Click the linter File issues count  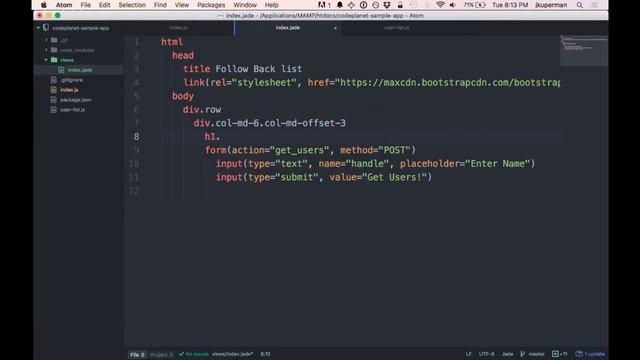point(137,354)
